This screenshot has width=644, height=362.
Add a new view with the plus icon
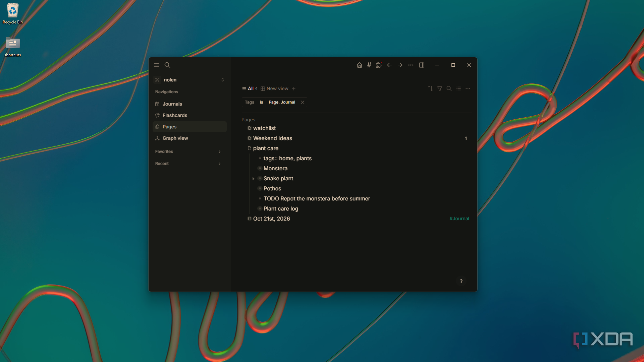click(x=294, y=88)
